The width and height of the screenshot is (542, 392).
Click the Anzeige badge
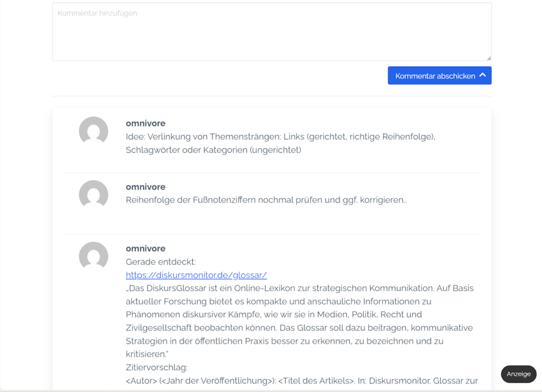[518, 374]
